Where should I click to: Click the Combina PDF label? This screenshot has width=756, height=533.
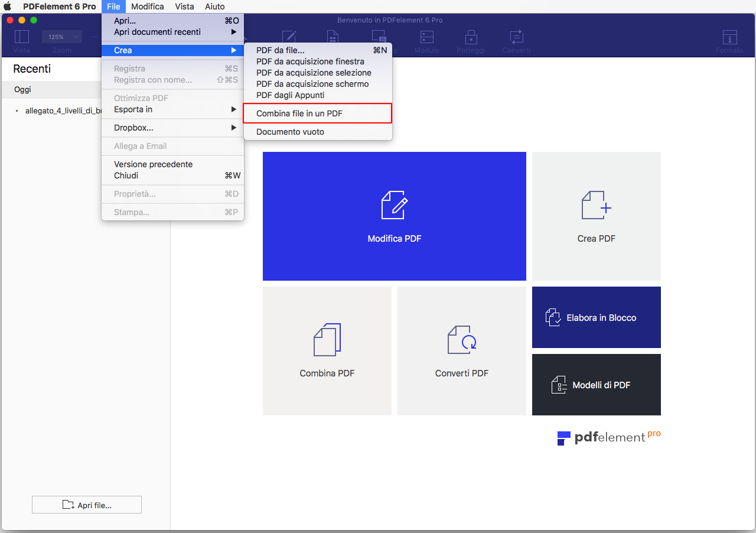(327, 373)
